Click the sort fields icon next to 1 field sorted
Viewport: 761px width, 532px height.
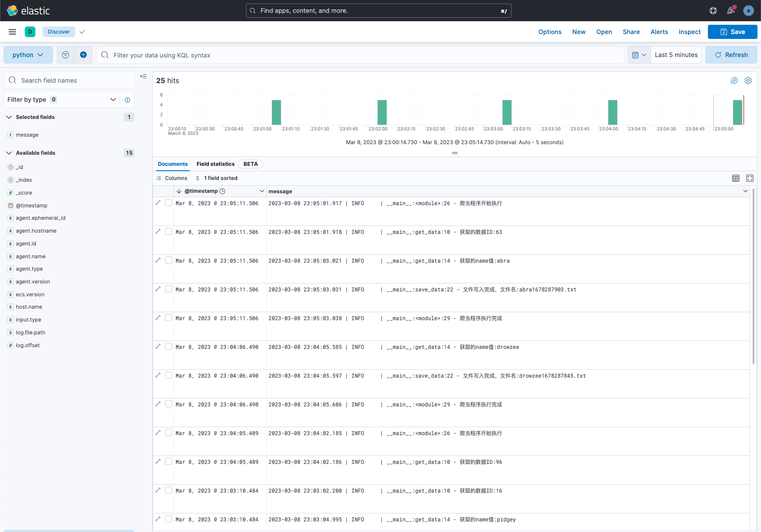pos(197,178)
